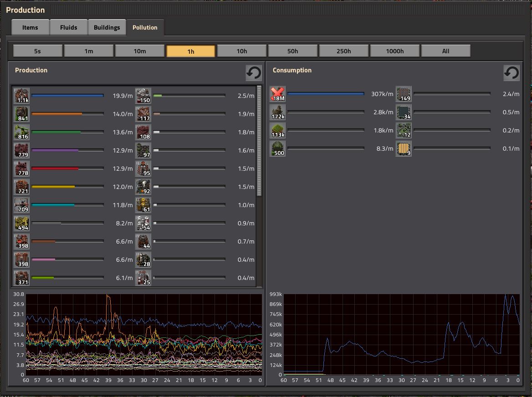Switch to the Buildings tab
The width and height of the screenshot is (532, 397).
click(107, 27)
